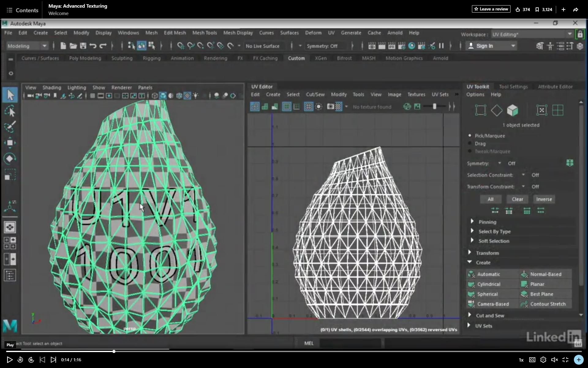588x368 pixels.
Task: Click the Leave a review button
Action: (x=491, y=9)
